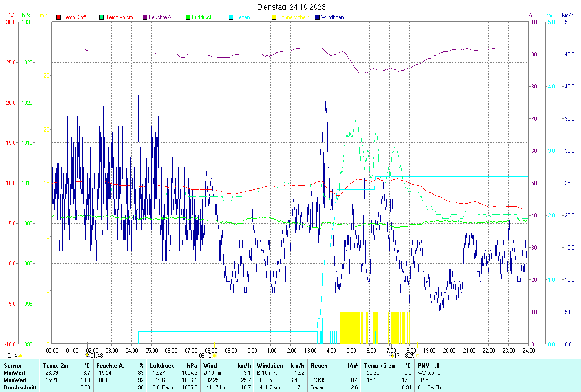Click the 'PMV-1:0' header in table
This screenshot has height=392, width=581.
click(x=428, y=365)
